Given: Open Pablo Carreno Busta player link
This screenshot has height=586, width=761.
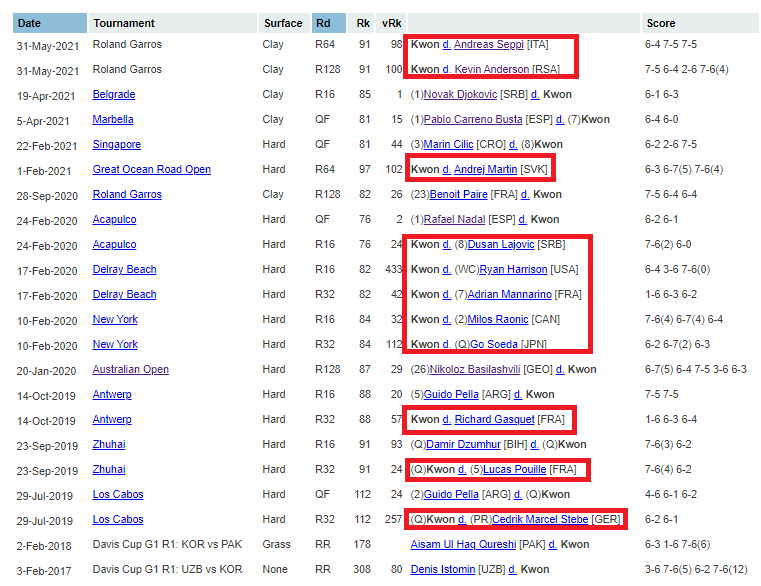Looking at the screenshot, I should 473,119.
